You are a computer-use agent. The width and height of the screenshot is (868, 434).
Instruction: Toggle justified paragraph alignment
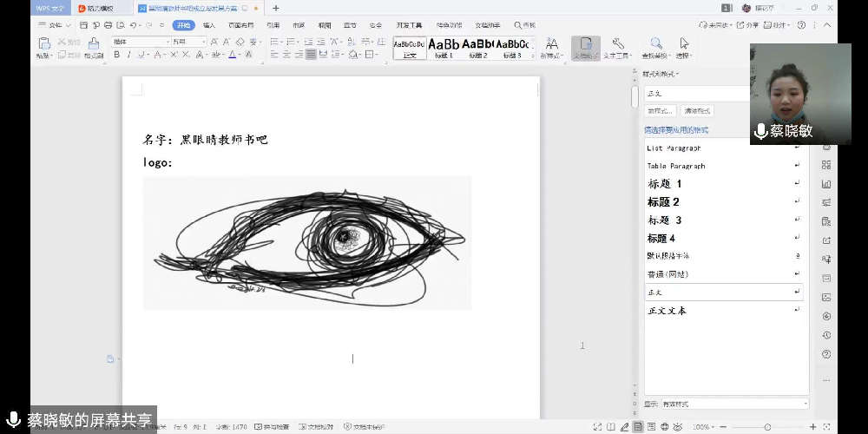coord(311,55)
